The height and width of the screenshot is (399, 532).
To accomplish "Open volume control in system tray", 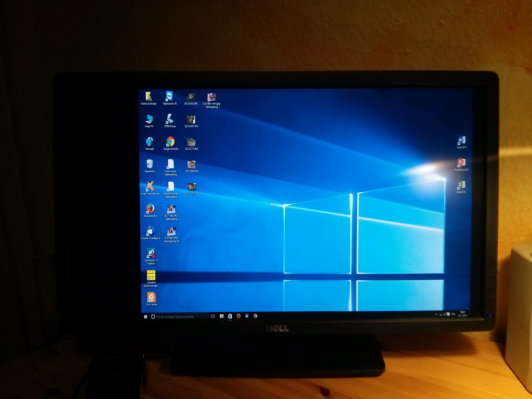I will (444, 314).
